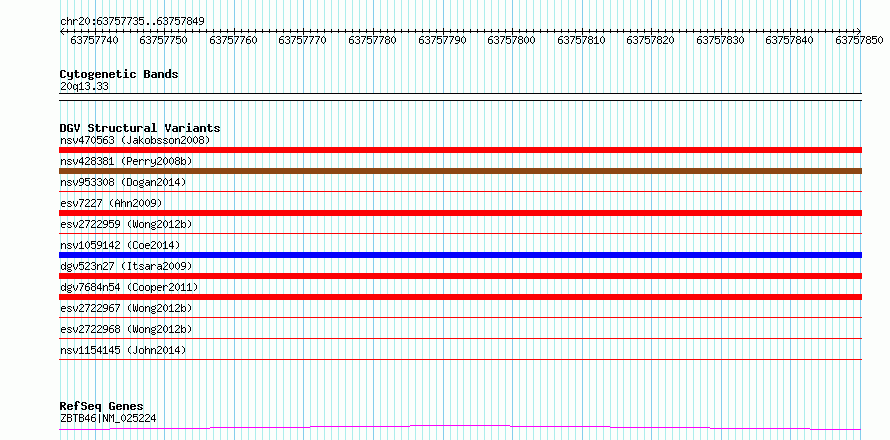Click ruler position 63757820
Viewport: 890px width, 440px height.
pyautogui.click(x=651, y=40)
